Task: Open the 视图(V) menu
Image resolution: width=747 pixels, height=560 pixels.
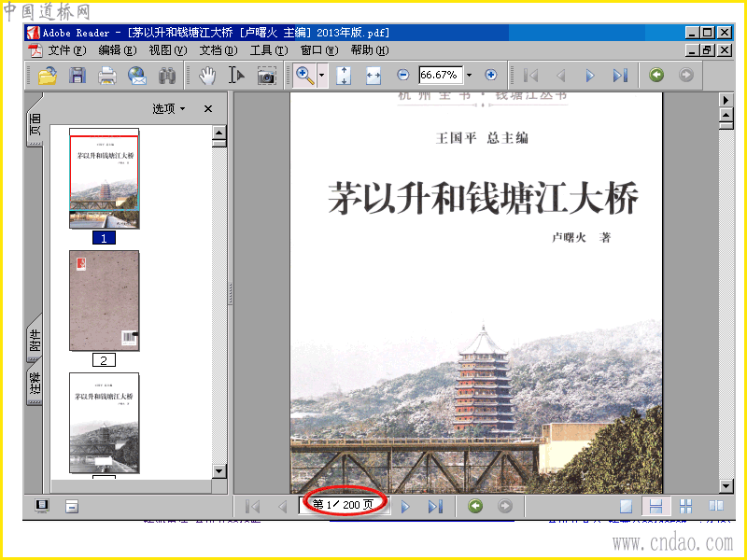Action: [168, 50]
